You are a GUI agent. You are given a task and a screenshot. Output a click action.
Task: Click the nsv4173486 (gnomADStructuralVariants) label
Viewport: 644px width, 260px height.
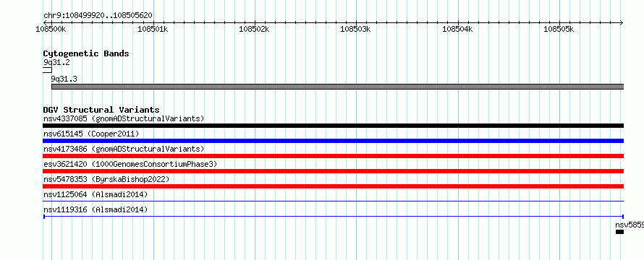[124, 149]
